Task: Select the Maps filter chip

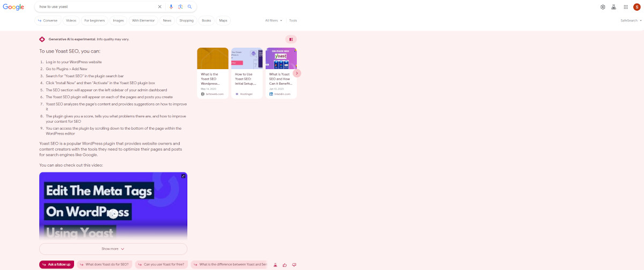Action: pos(223,20)
